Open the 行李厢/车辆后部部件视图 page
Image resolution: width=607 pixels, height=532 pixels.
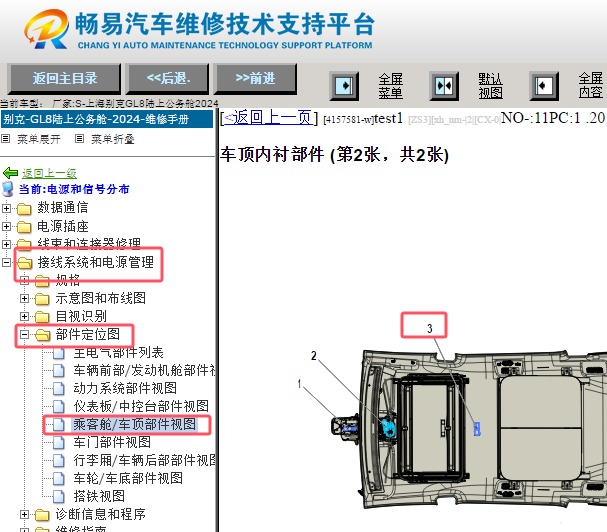(144, 460)
